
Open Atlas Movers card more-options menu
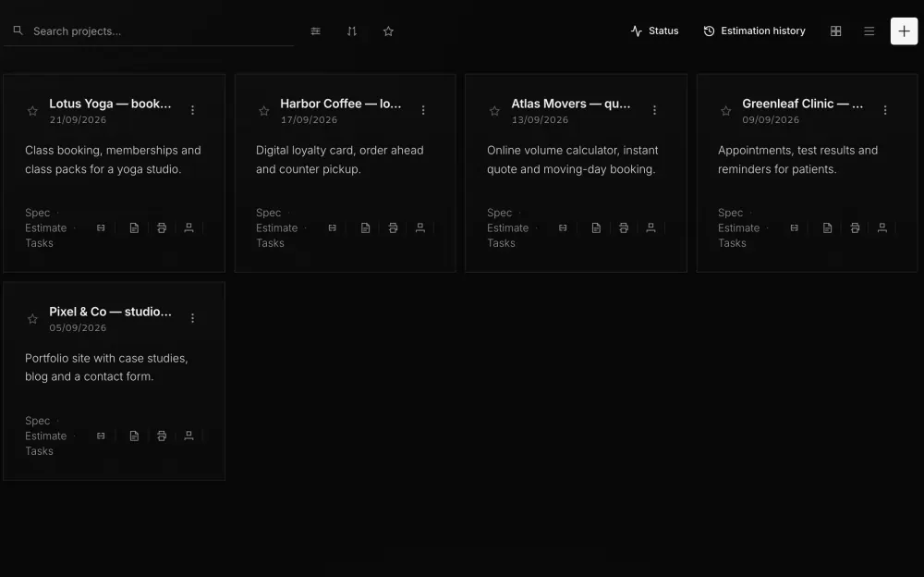pos(654,110)
